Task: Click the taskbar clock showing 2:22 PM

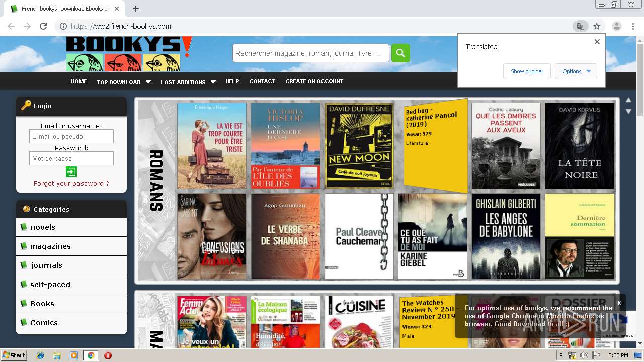Action: [x=618, y=355]
